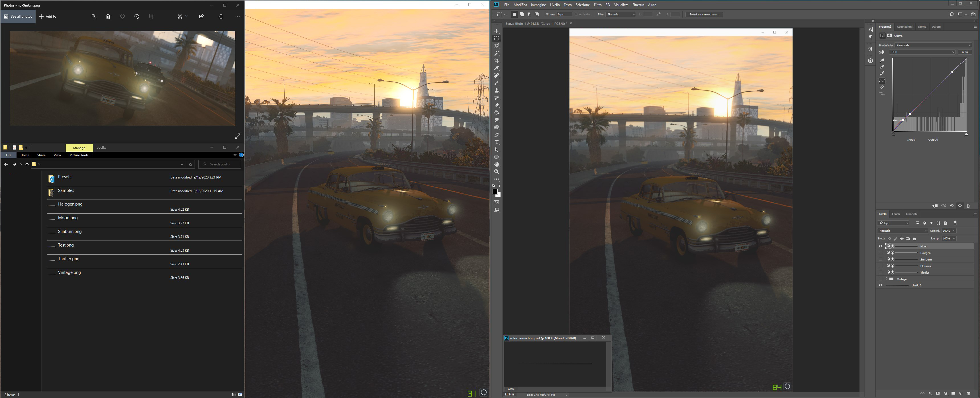The width and height of the screenshot is (980, 398).
Task: Open the Immagine menu
Action: (x=538, y=5)
